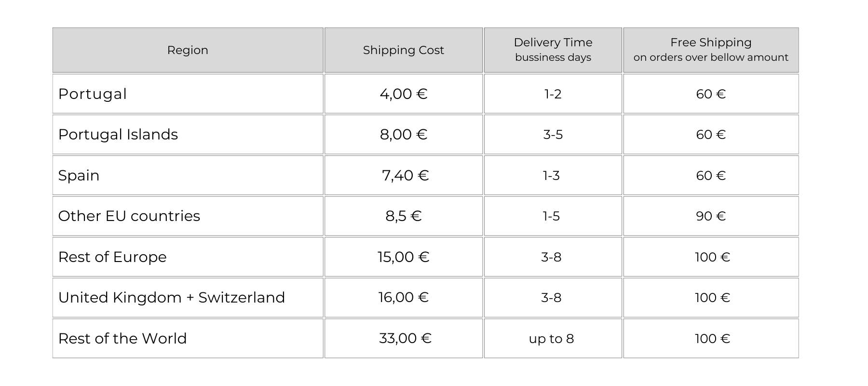Click the 15,00 € Rest of Europe cost

pos(403,257)
